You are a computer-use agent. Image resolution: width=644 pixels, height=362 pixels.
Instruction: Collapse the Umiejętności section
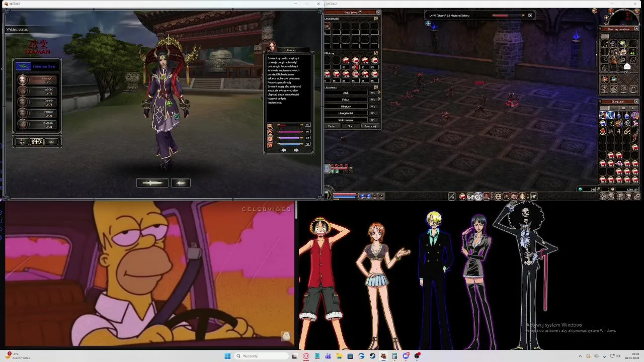click(376, 18)
